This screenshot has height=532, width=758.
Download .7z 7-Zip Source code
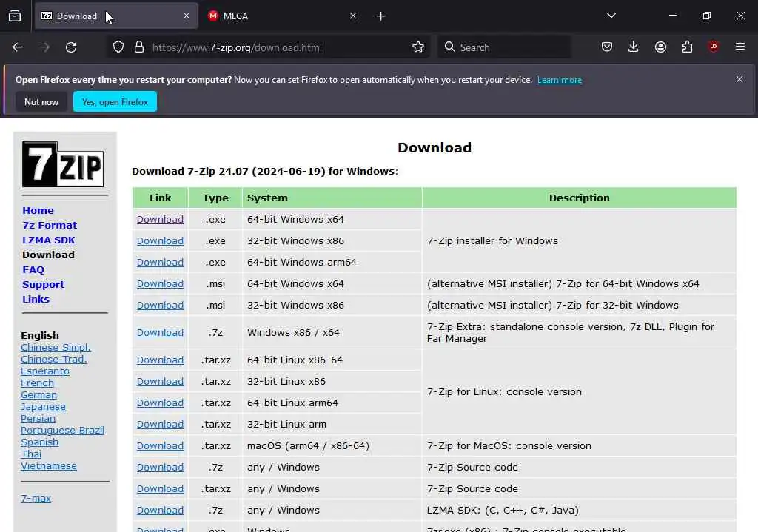[x=160, y=467]
